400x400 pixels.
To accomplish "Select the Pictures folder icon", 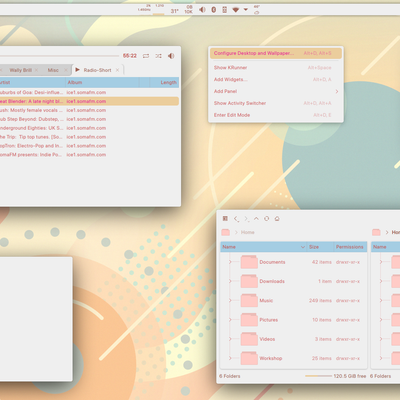I will 249,320.
